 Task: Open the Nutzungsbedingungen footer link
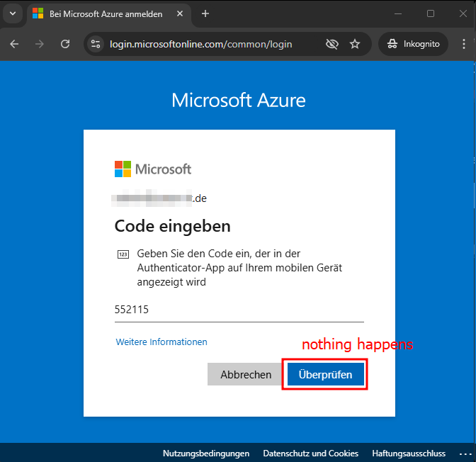click(206, 453)
